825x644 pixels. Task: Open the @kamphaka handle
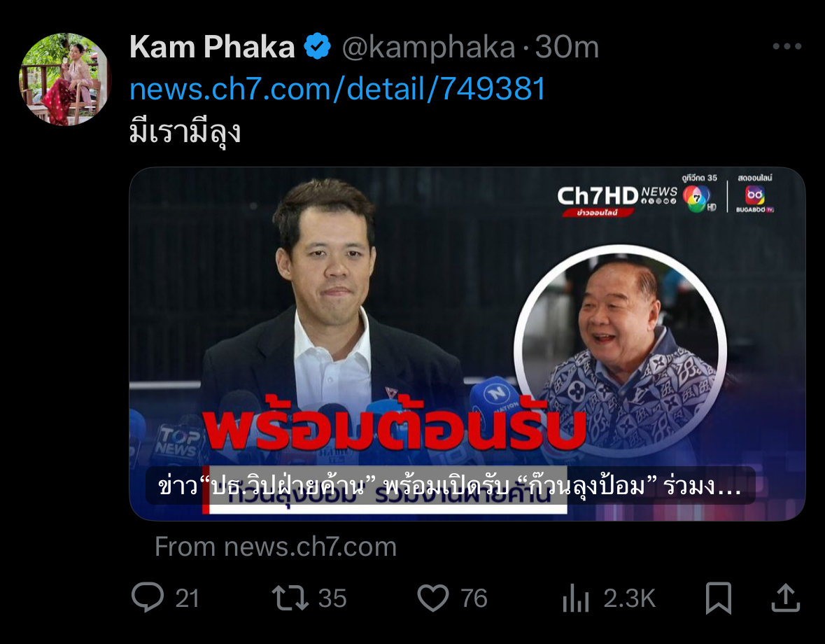[428, 48]
